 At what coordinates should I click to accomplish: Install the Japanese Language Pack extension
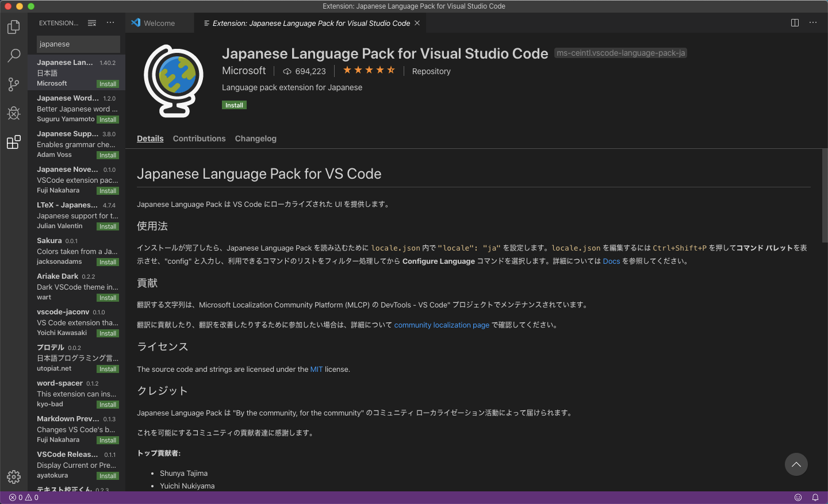[234, 105]
